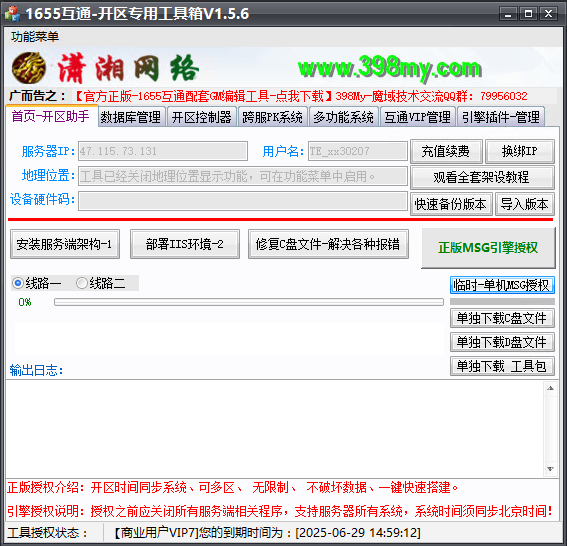This screenshot has height=546, width=567.
Task: Minimize the toolbox window
Action: [508, 14]
